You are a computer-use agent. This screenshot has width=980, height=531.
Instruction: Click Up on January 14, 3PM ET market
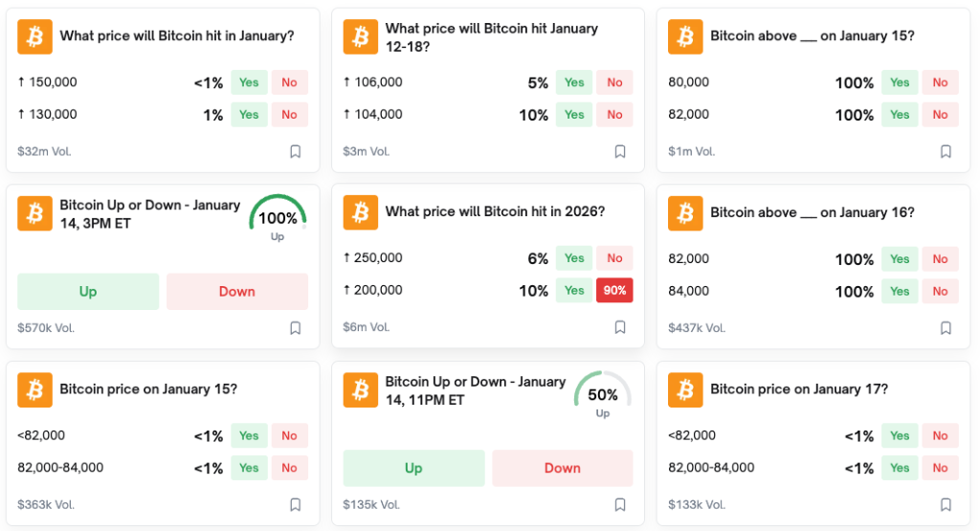[x=88, y=292]
